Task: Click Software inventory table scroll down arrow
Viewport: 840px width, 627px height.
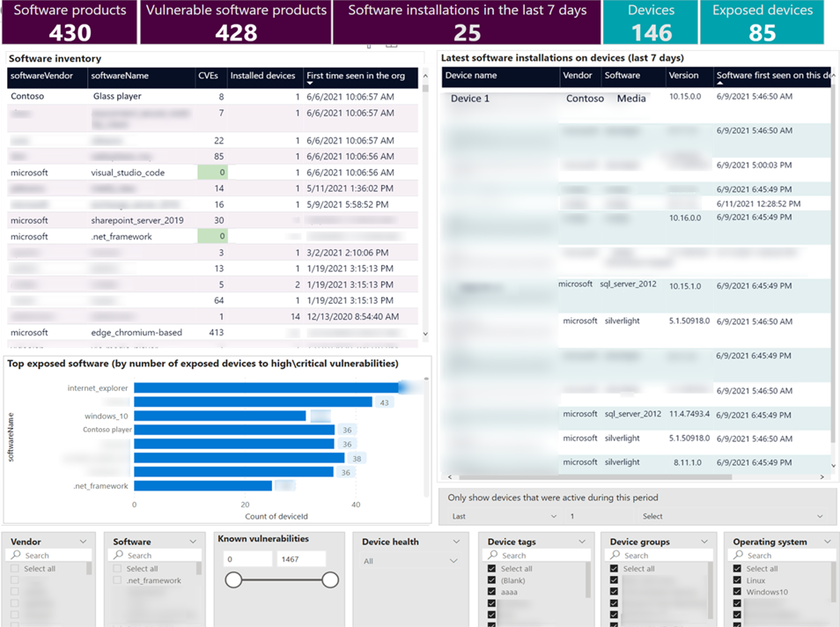Action: (425, 334)
